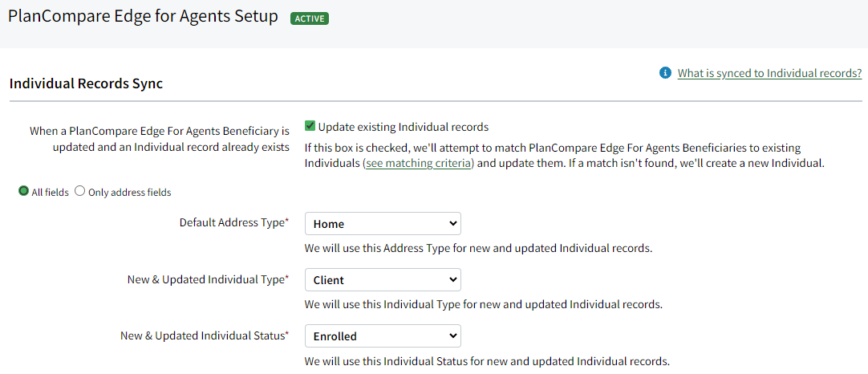
Task: Click the 'New & Updated Individual Type*' label
Action: point(209,279)
